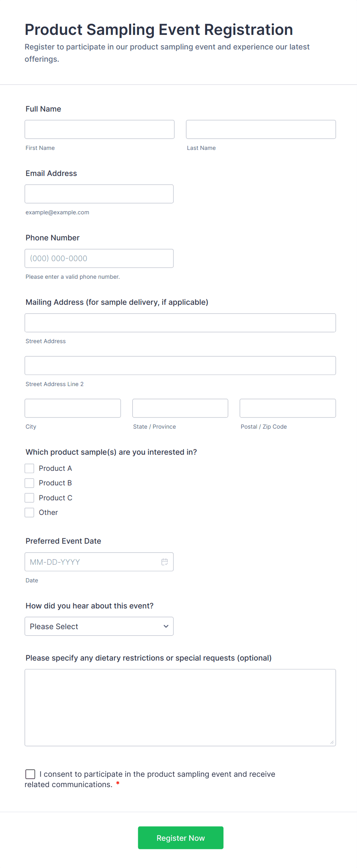357x868 pixels.
Task: Check the Product C sample checkbox
Action: [29, 497]
